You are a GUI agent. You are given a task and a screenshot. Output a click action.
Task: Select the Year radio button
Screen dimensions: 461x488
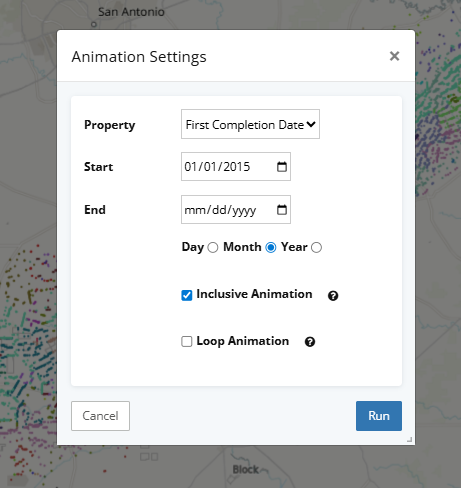[316, 248]
